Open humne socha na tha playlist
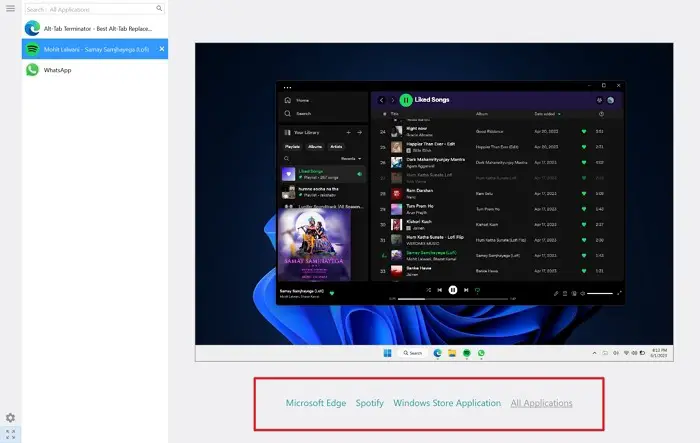 tap(323, 192)
